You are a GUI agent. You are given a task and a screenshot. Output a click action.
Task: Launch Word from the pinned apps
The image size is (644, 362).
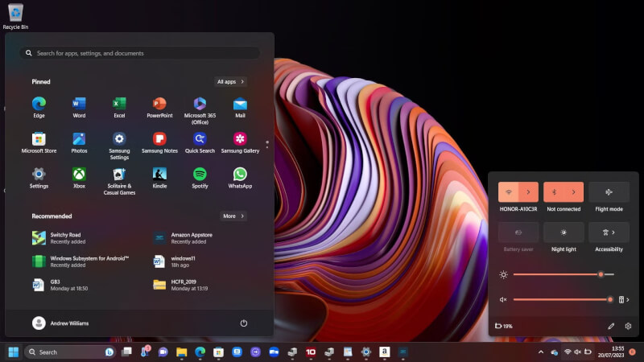pyautogui.click(x=79, y=108)
